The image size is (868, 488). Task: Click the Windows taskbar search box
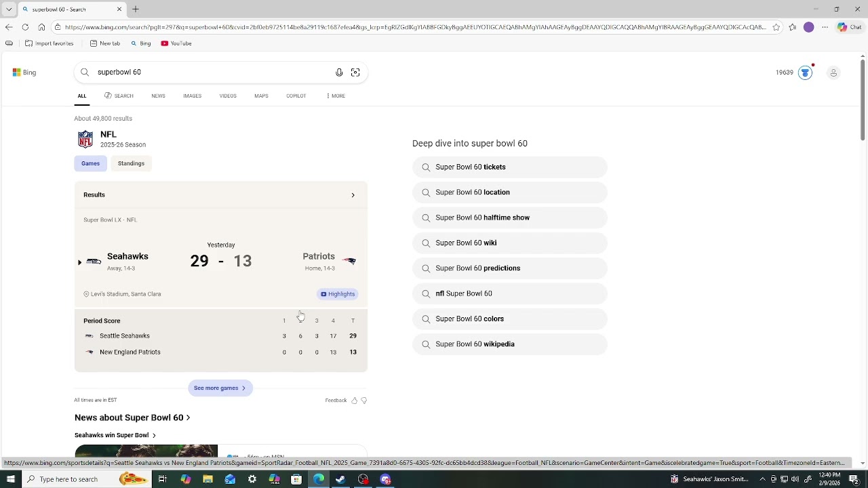86,479
